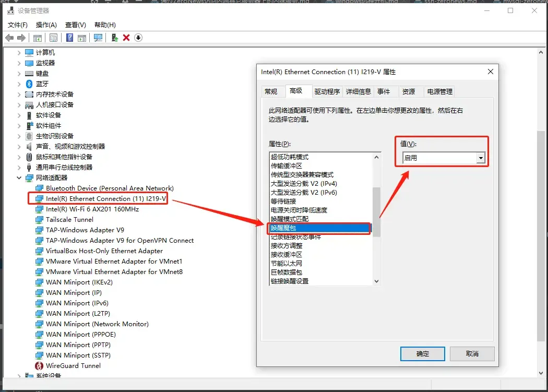Click the 确定 button
The image size is (548, 392).
pyautogui.click(x=423, y=354)
